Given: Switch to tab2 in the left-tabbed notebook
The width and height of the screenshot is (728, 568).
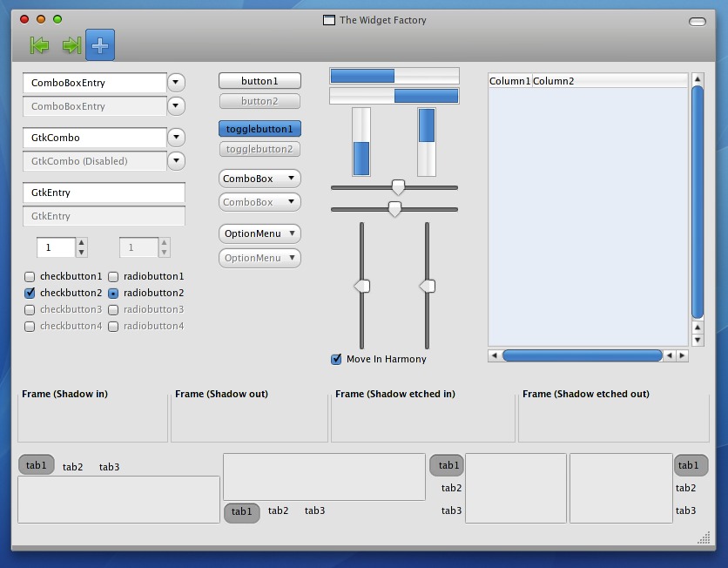Looking at the screenshot, I should (x=451, y=488).
